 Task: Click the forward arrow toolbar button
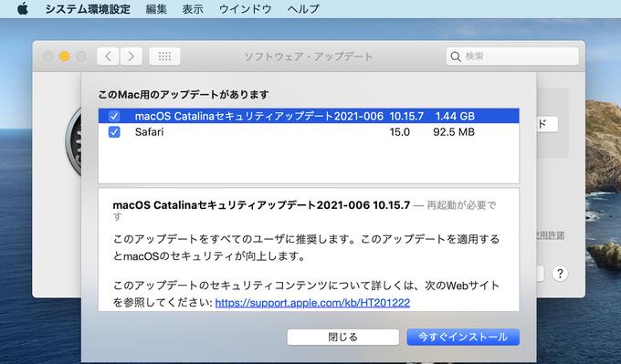point(132,57)
